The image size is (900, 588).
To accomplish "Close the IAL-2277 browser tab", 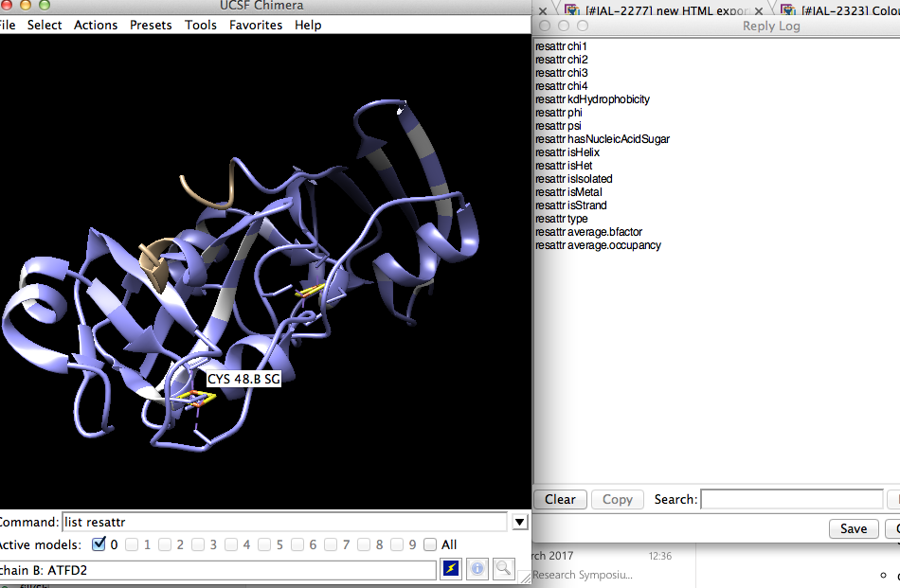I will tap(543, 10).
